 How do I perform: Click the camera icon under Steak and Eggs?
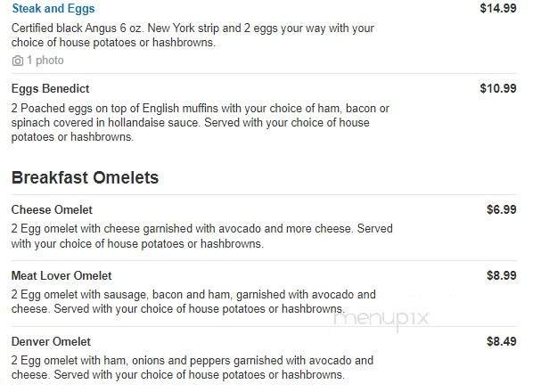coord(18,61)
